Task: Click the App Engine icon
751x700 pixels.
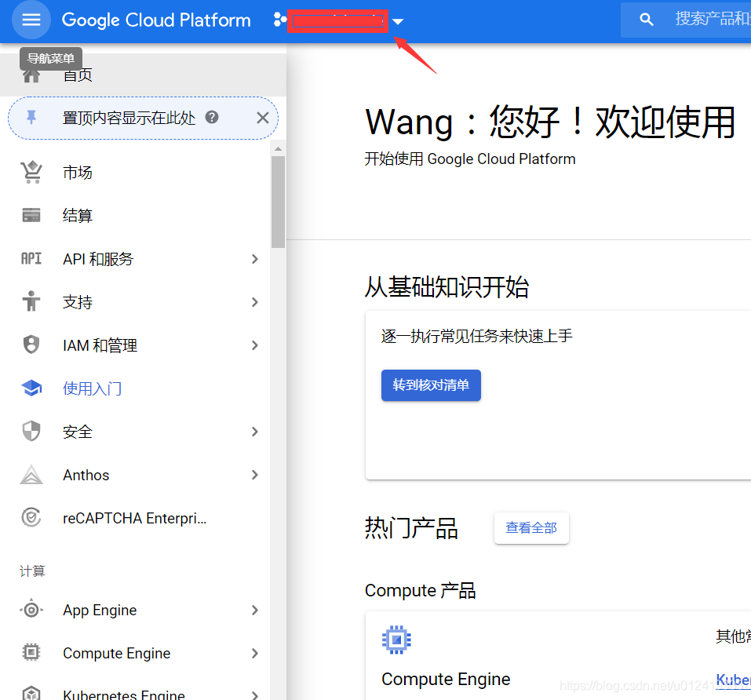Action: [x=31, y=610]
